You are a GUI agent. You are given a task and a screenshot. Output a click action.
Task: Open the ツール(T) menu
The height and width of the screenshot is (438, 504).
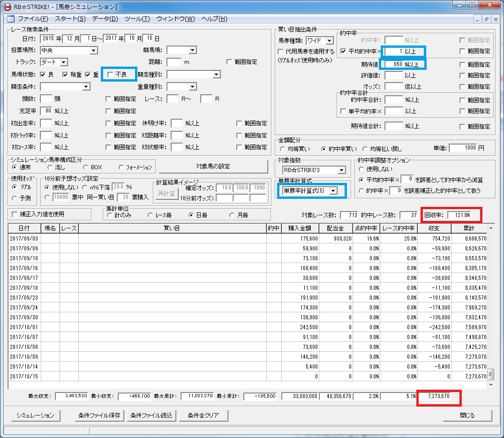[137, 19]
